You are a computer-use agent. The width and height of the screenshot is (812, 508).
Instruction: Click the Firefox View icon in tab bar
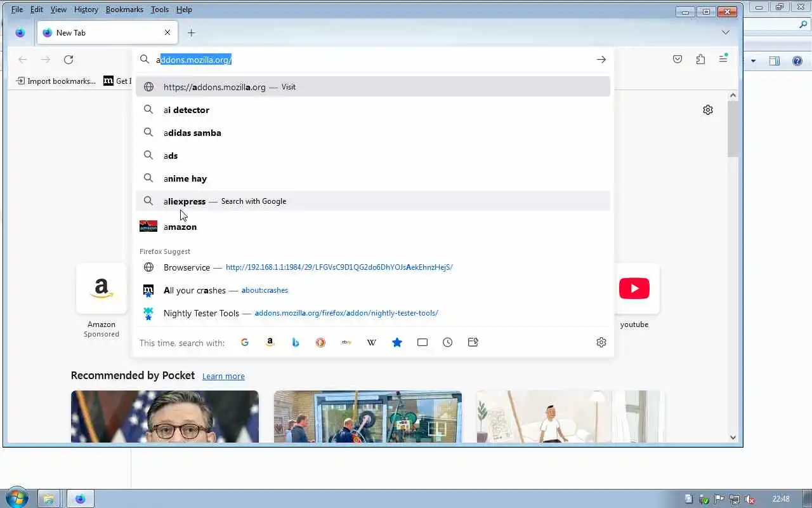pyautogui.click(x=20, y=32)
